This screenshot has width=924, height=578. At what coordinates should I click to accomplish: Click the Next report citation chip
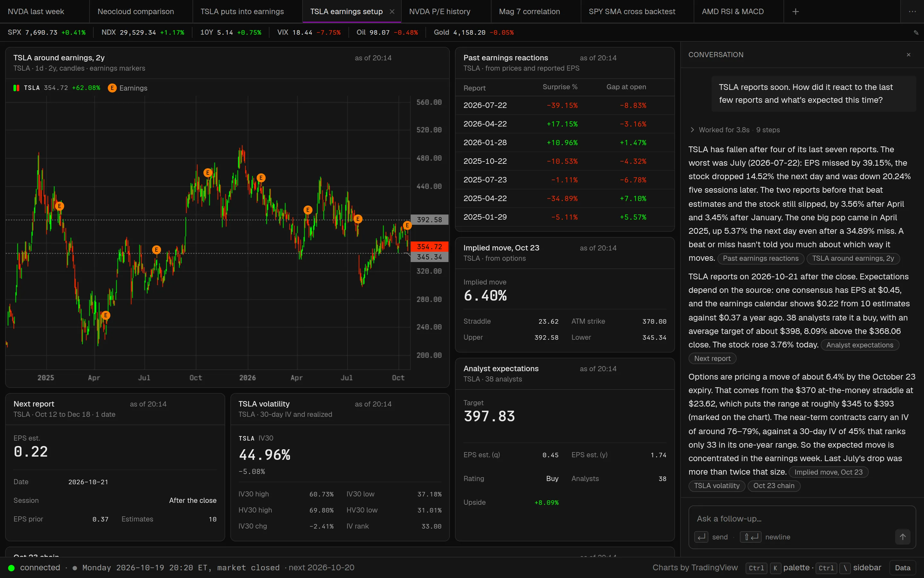tap(712, 359)
